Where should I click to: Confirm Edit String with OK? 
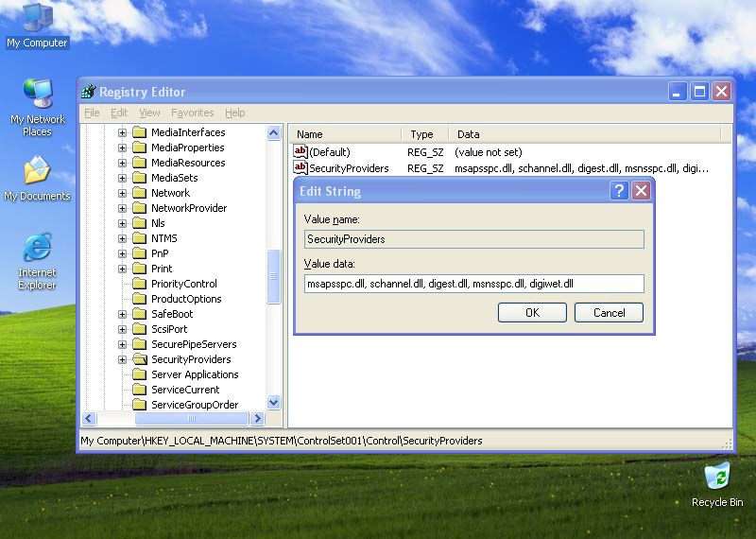click(x=532, y=313)
